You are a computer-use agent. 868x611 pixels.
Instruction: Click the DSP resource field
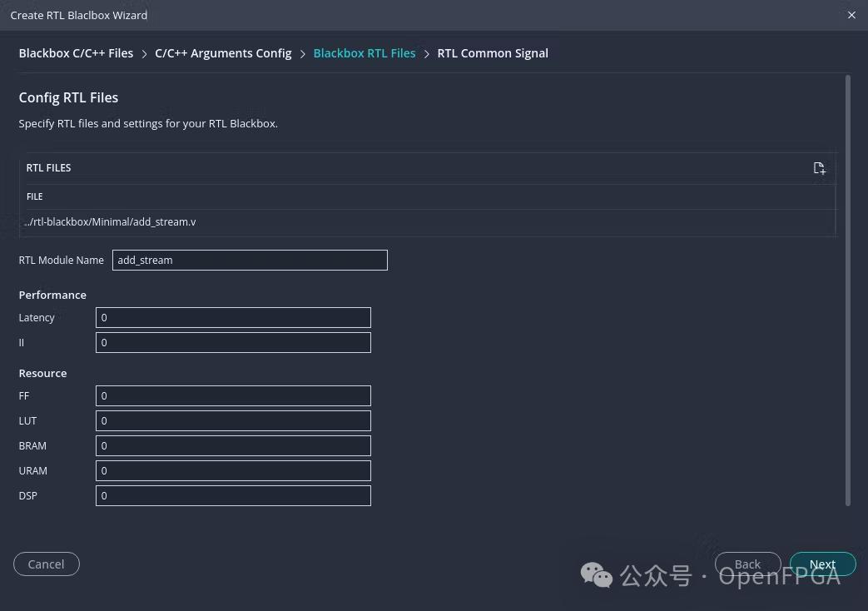(233, 495)
